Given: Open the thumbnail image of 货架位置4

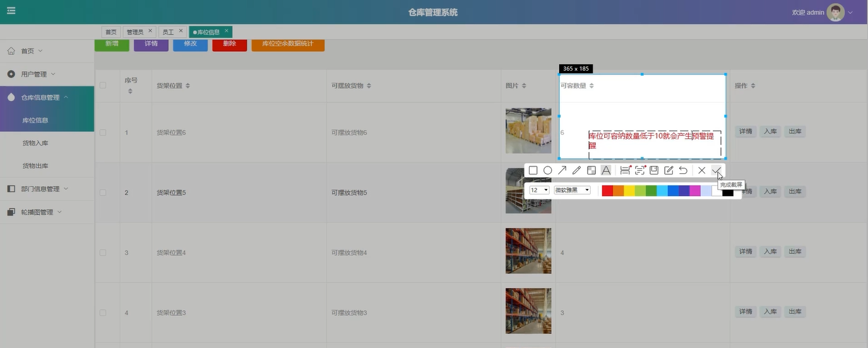Looking at the screenshot, I should 528,251.
